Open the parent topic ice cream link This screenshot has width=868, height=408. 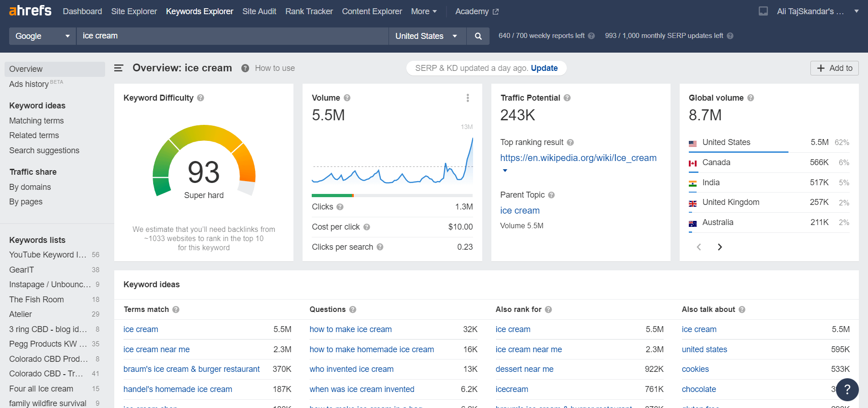pyautogui.click(x=520, y=211)
